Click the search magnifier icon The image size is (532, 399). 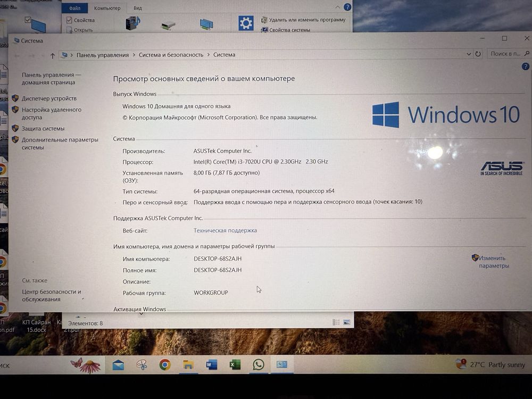point(527,53)
